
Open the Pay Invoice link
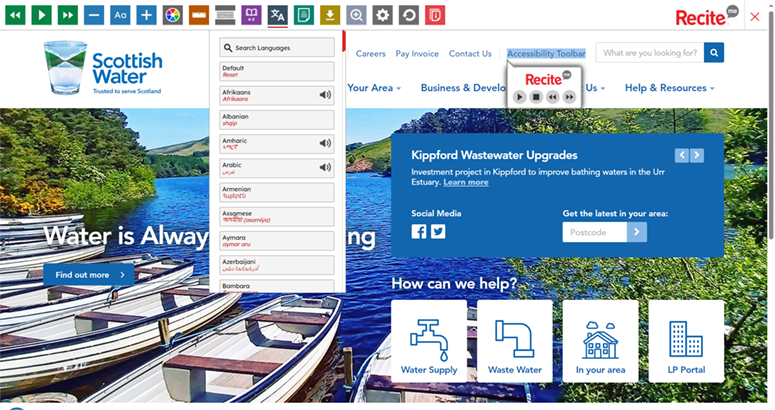coord(417,54)
